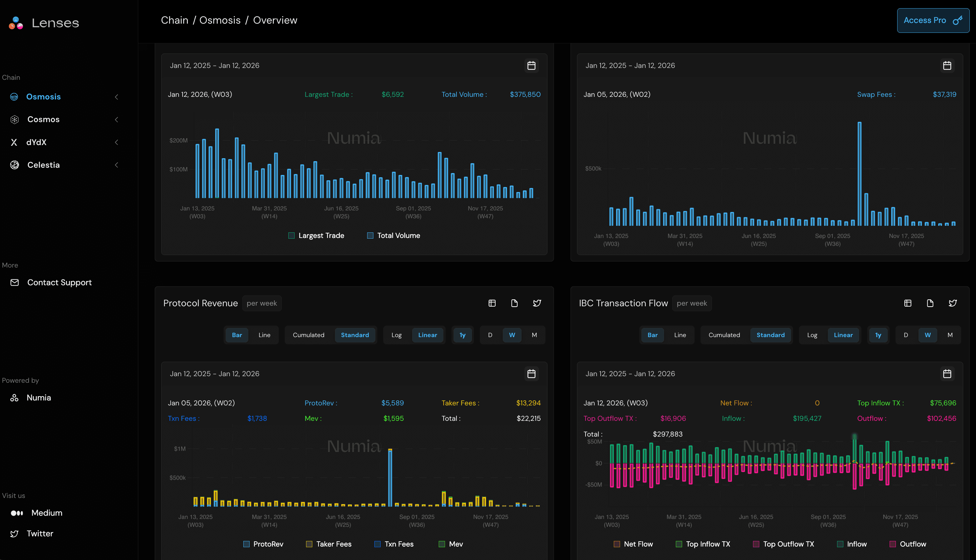Toggle the Net Flow legend checkbox
The image size is (976, 560).
617,544
